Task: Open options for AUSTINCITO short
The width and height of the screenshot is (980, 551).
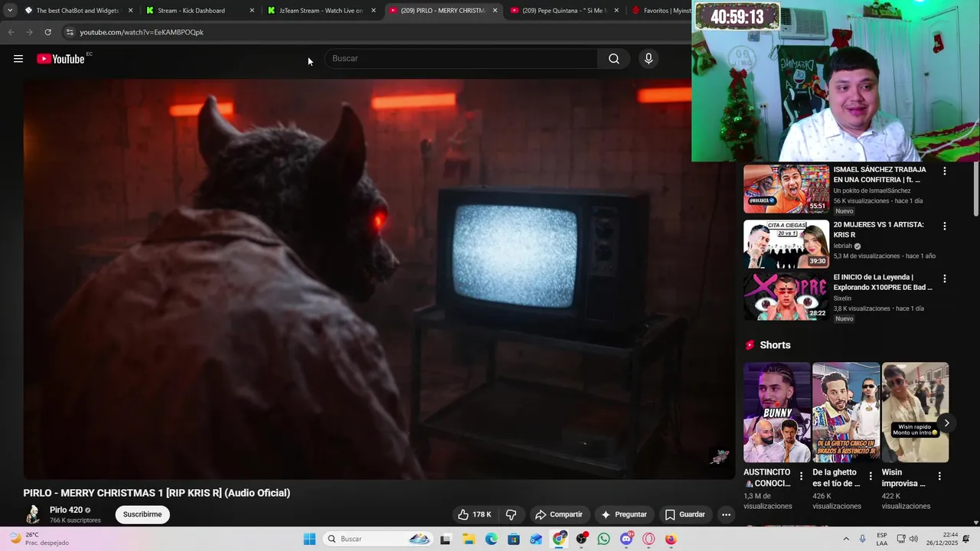Action: (x=802, y=476)
